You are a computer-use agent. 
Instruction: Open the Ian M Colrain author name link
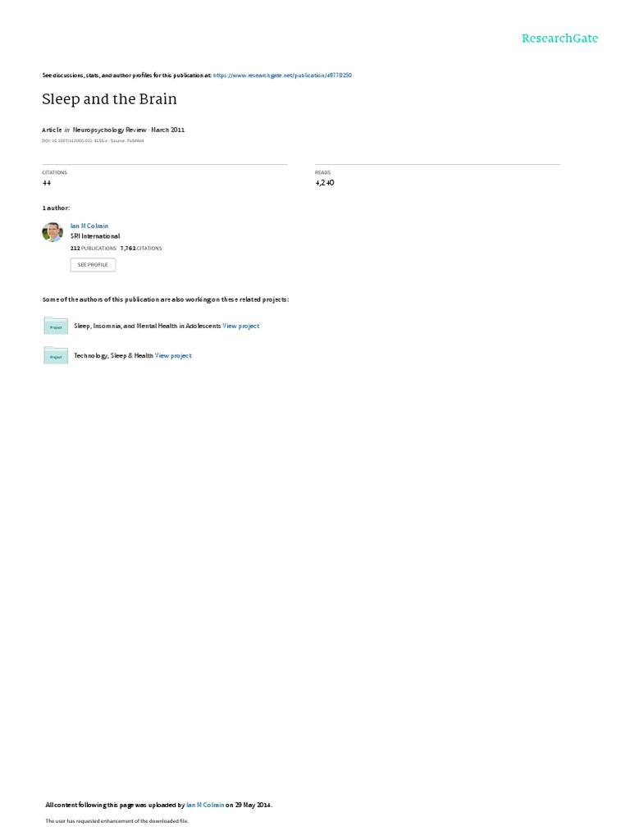point(89,226)
